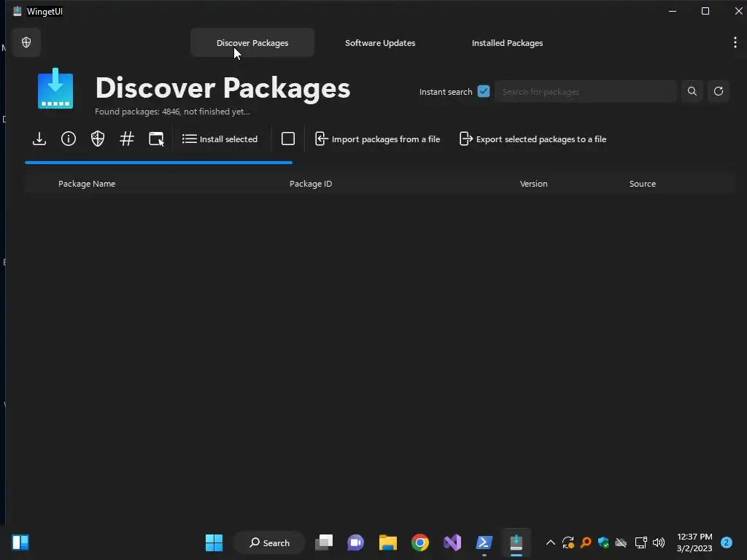
Task: Toggle the Instant search checkbox
Action: [x=483, y=91]
